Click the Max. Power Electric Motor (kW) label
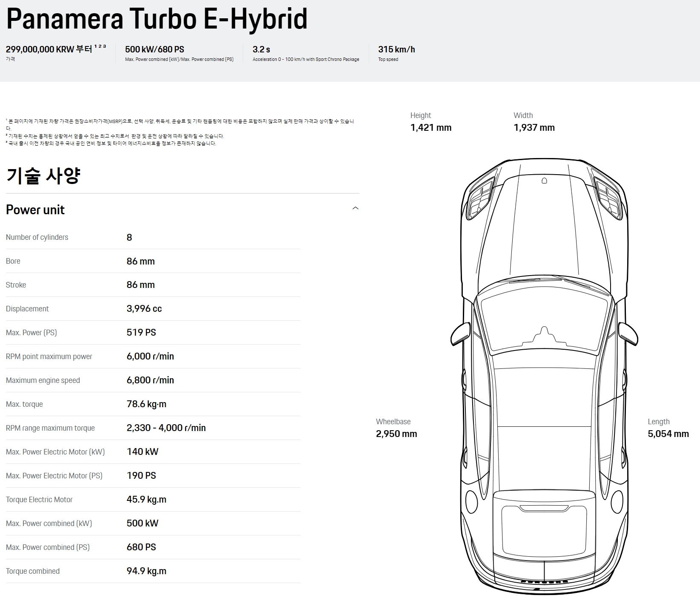The width and height of the screenshot is (700, 601). click(x=55, y=452)
